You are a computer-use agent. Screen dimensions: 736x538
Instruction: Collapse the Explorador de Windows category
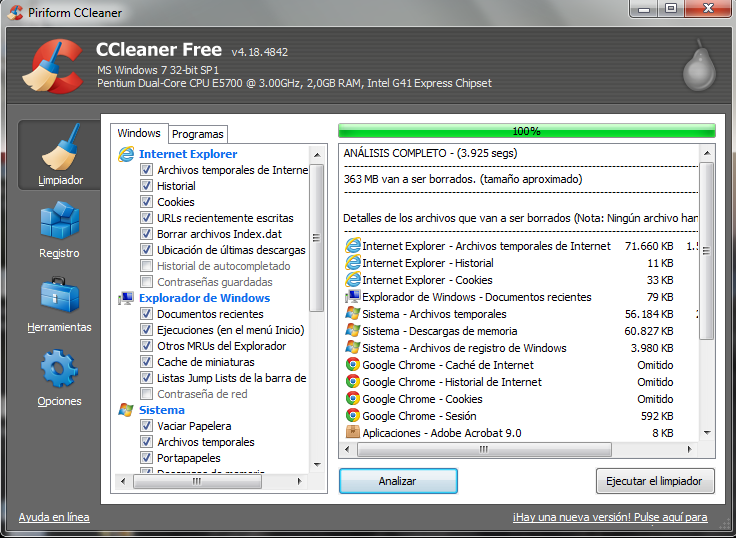pos(204,298)
